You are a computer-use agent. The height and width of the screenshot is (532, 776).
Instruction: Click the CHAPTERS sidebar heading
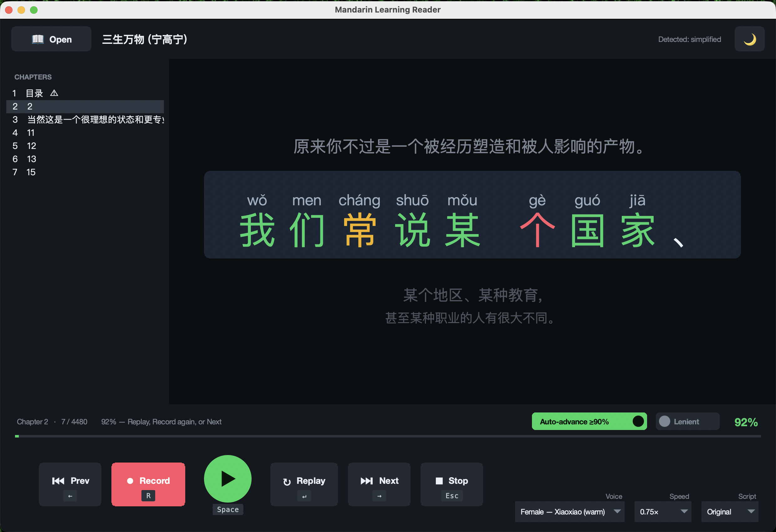coord(33,77)
